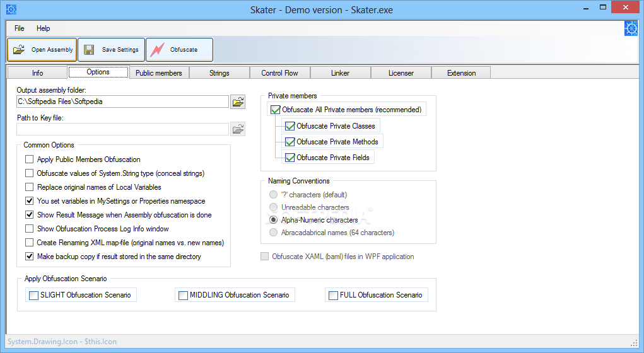This screenshot has width=644, height=353.
Task: Switch to the Info tab
Action: 37,72
